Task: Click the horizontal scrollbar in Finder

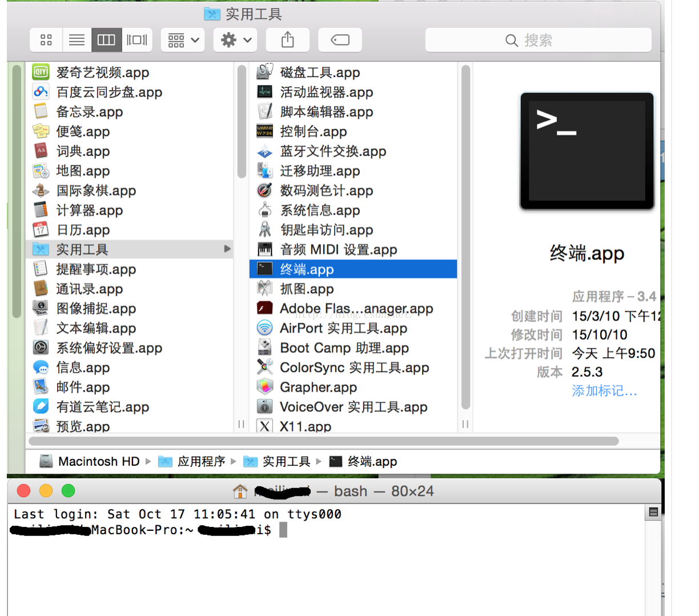Action: (323, 441)
